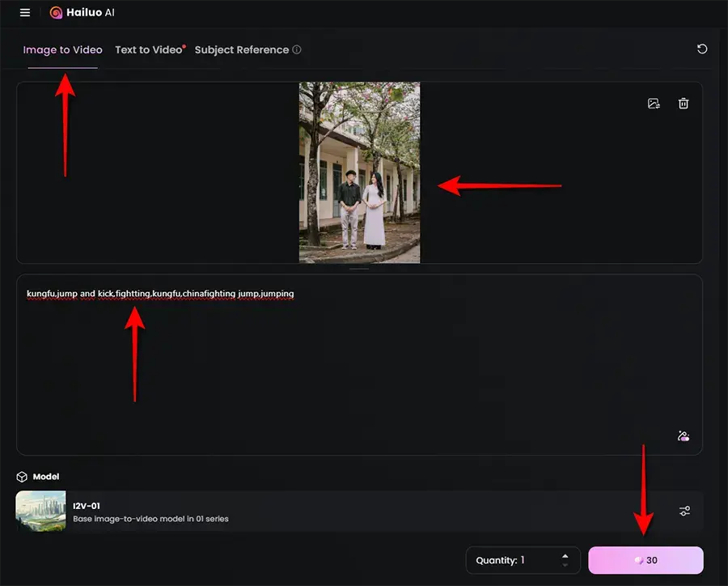Click the active Image to Video selection

click(x=62, y=49)
